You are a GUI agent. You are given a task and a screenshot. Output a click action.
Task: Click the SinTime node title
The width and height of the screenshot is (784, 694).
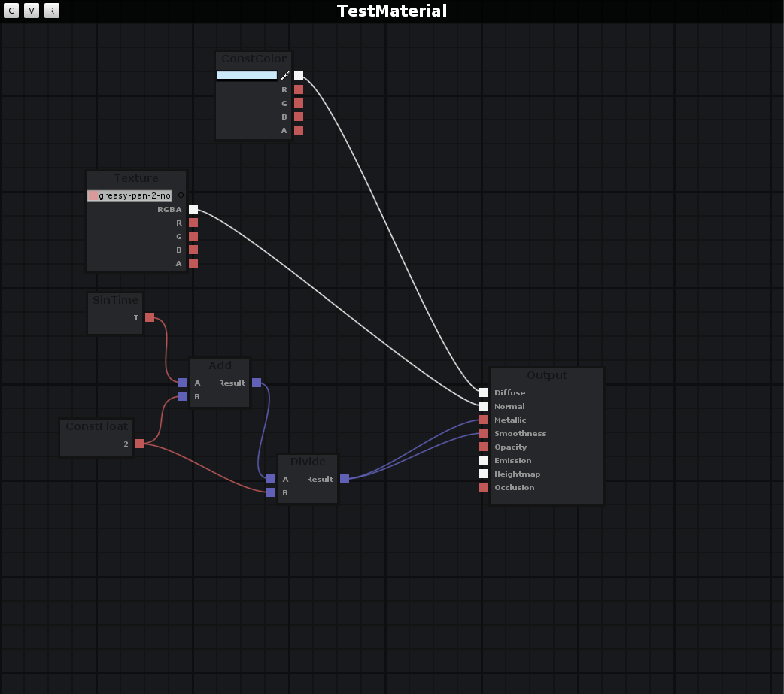pos(115,300)
